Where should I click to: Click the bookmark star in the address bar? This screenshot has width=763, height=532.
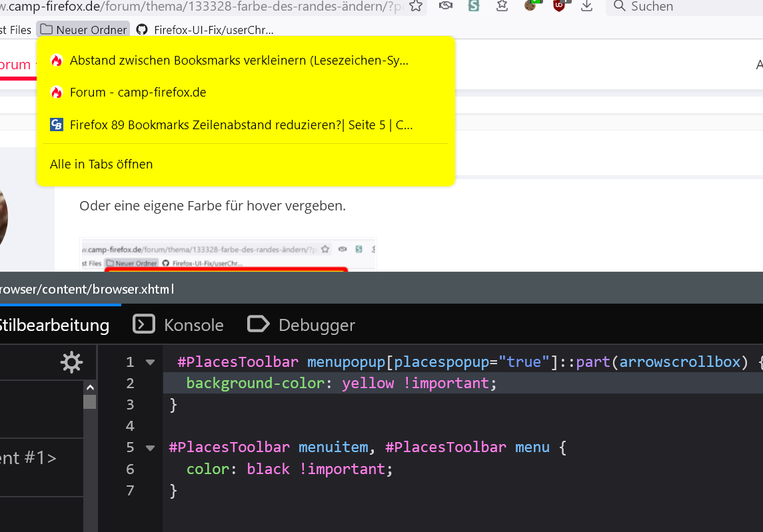pos(416,6)
